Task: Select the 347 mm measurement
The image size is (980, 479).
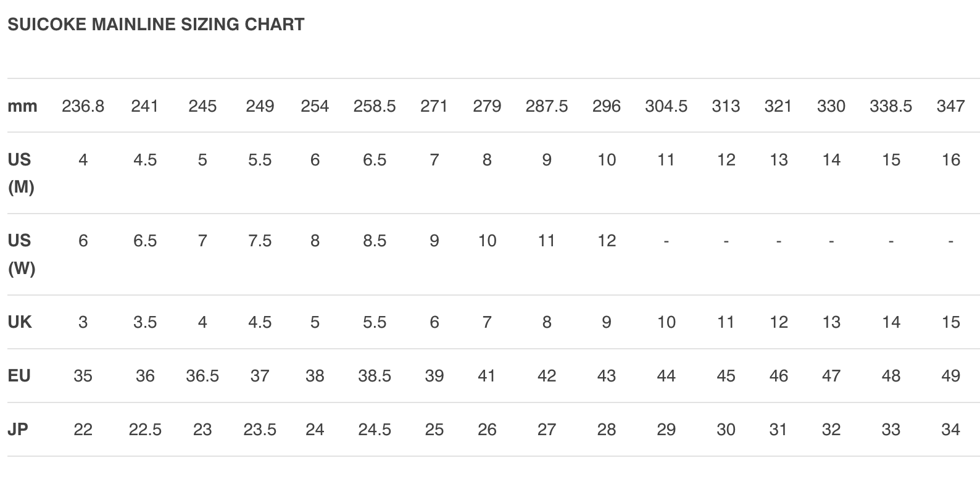Action: (x=950, y=106)
